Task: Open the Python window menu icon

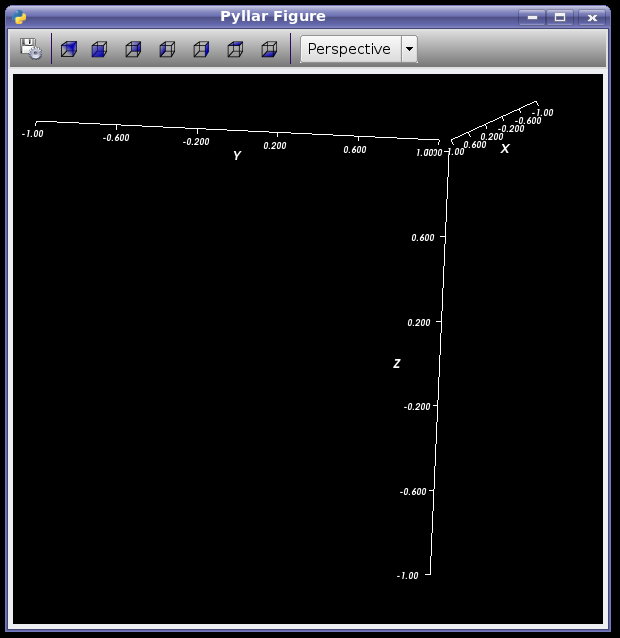Action: point(20,17)
